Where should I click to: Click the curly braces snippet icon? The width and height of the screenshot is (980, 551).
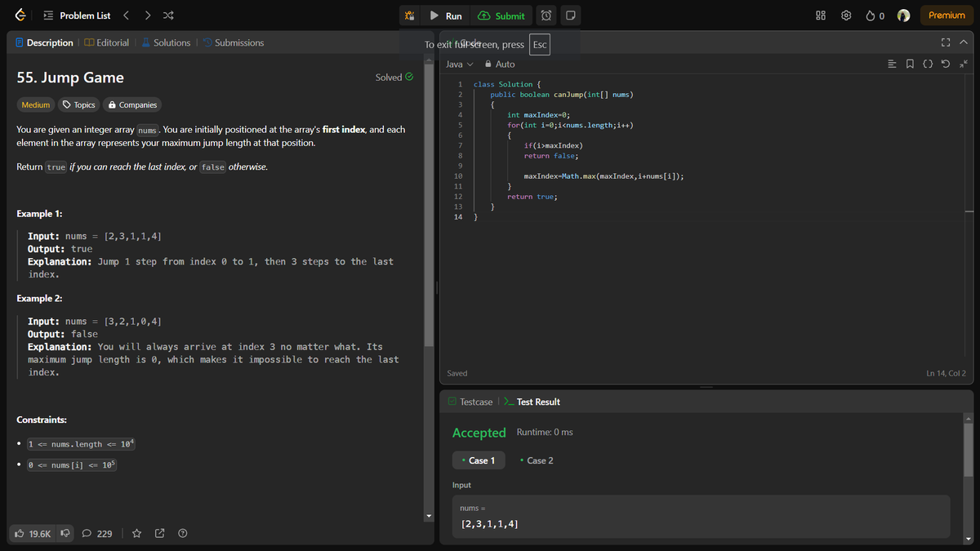929,64
